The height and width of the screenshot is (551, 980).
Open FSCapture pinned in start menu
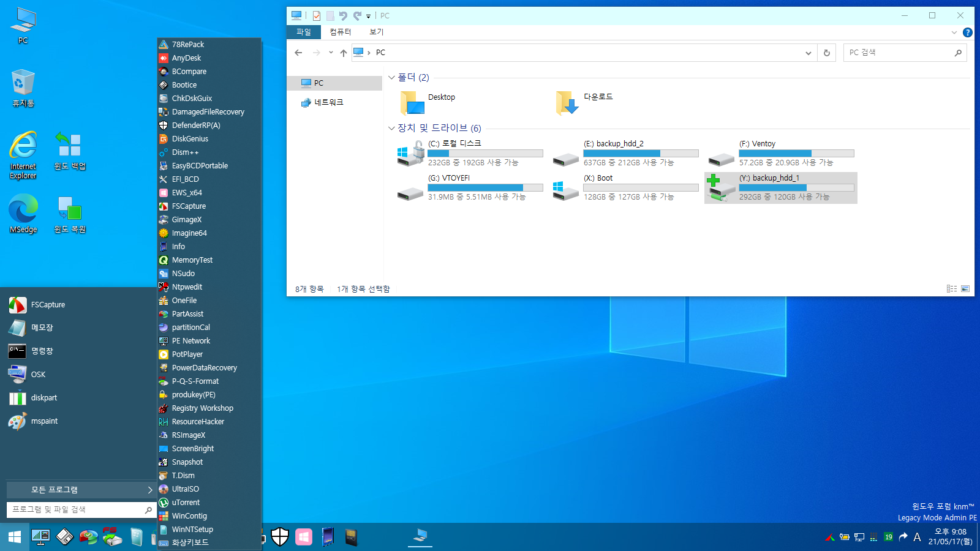tap(80, 305)
